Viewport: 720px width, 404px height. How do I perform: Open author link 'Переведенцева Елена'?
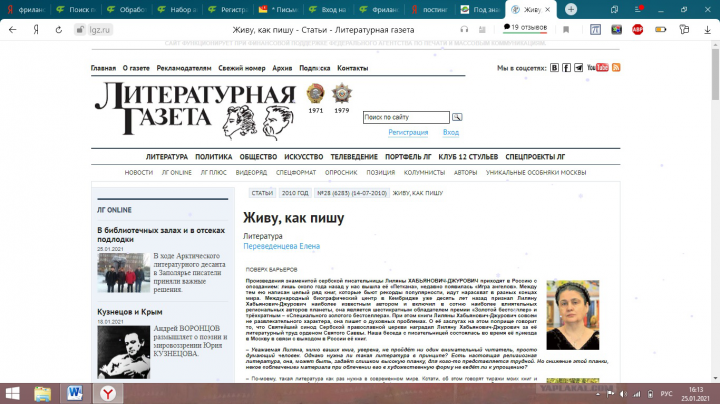(281, 246)
